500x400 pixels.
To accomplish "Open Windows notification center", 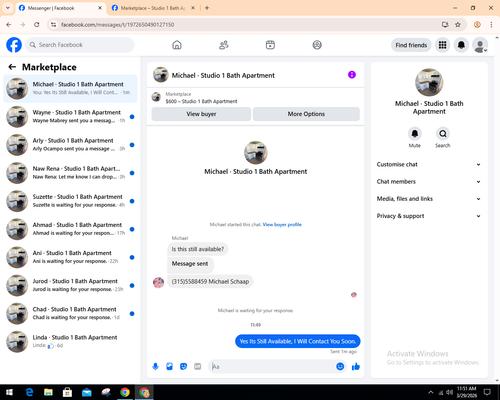I will (x=487, y=392).
